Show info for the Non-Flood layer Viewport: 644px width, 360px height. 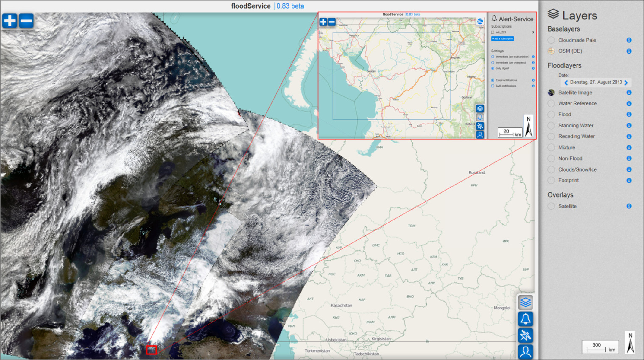629,159
